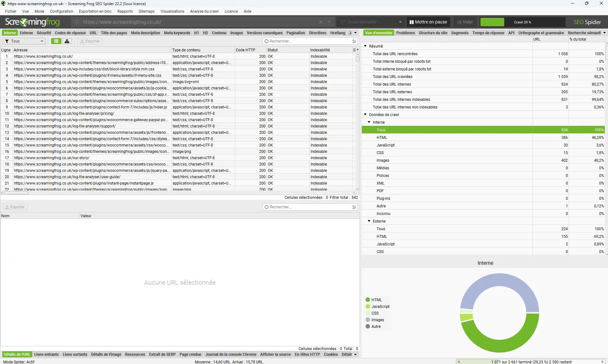This screenshot has height=364, width=608.
Task: Open search filter options in the top panel
Action: (354, 41)
